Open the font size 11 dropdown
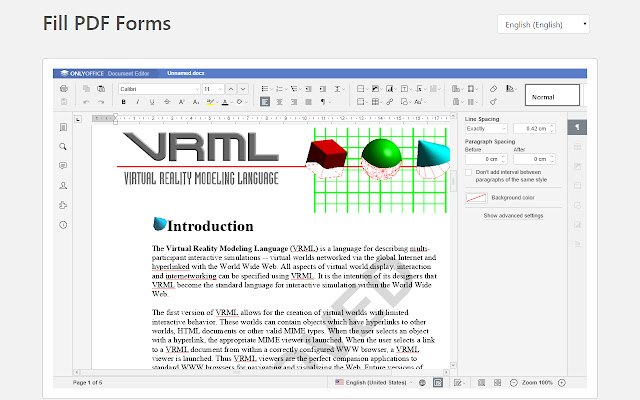Image resolution: width=640 pixels, height=400 pixels. click(x=213, y=89)
